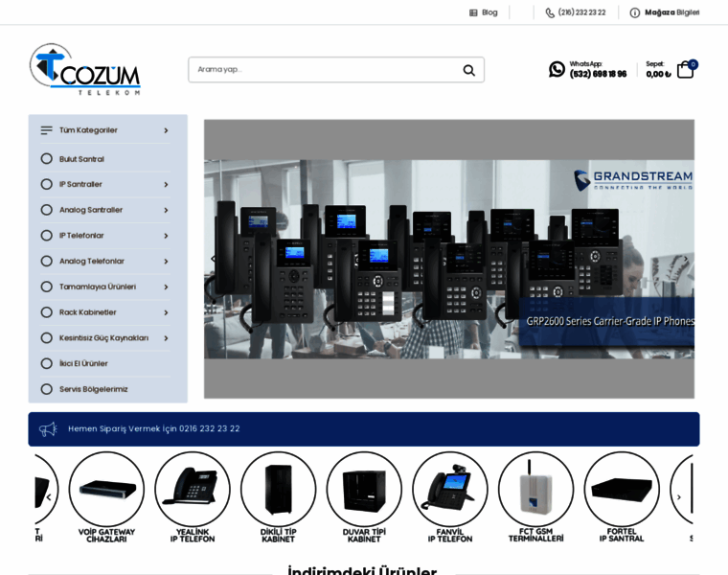Click the phone handset icon in top bar
The image size is (728, 575).
pyautogui.click(x=550, y=12)
